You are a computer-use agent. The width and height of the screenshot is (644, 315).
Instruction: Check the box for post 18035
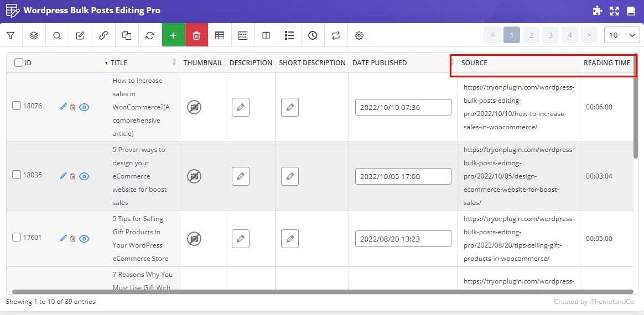point(17,175)
